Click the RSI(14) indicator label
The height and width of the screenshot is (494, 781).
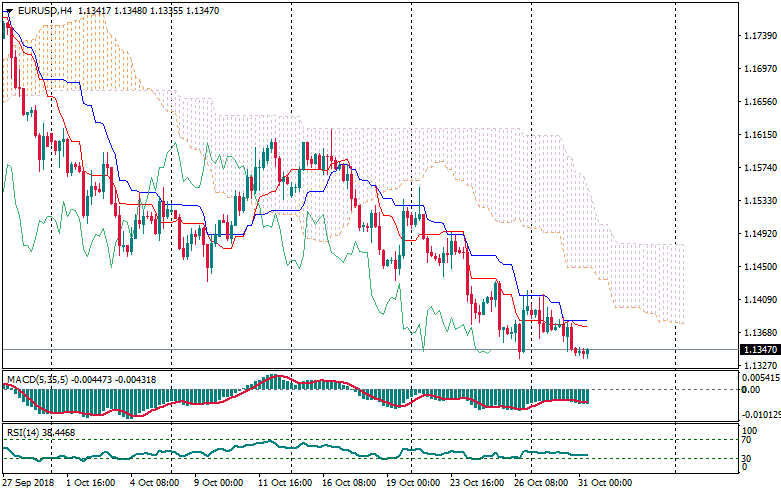[23, 432]
